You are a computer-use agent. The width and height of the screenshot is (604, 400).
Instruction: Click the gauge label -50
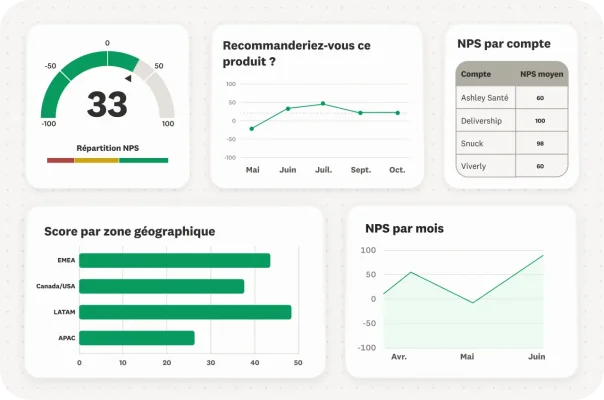[50, 66]
